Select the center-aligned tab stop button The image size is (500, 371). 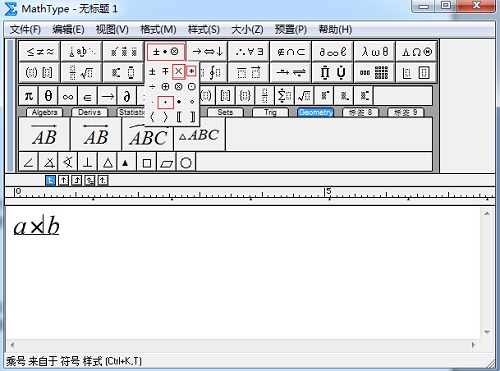point(63,180)
